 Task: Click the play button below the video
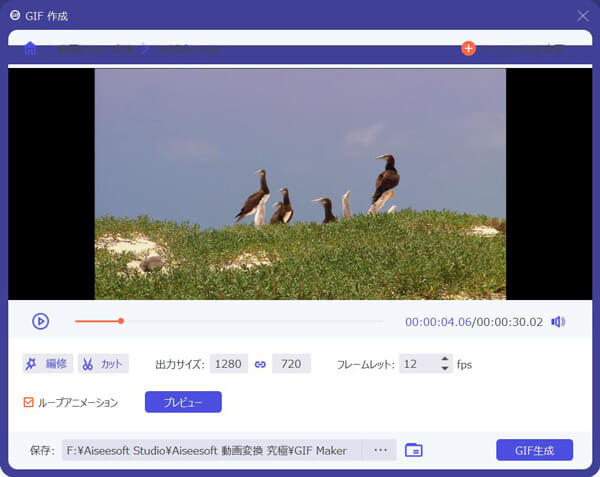click(x=40, y=321)
